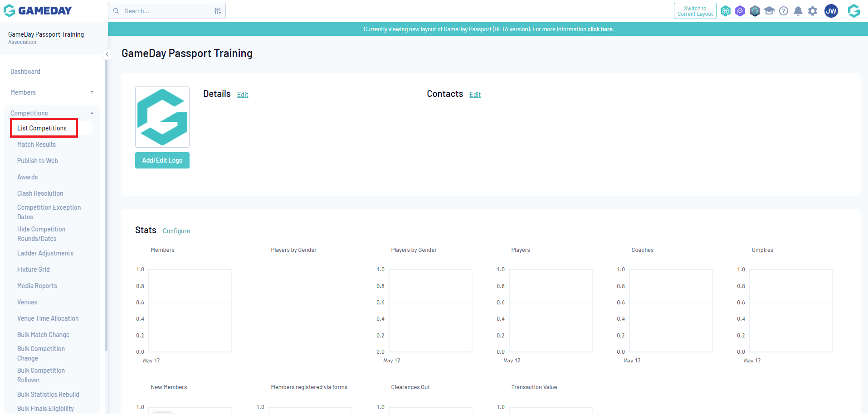Click the Add/Edit Logo button
The height and width of the screenshot is (414, 868).
point(162,160)
